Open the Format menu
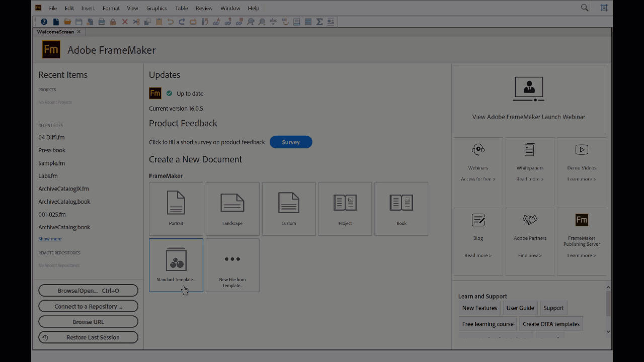 click(111, 8)
